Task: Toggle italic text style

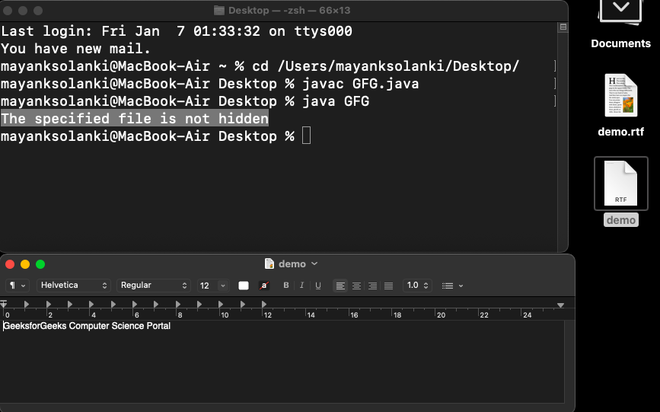Action: (300, 286)
